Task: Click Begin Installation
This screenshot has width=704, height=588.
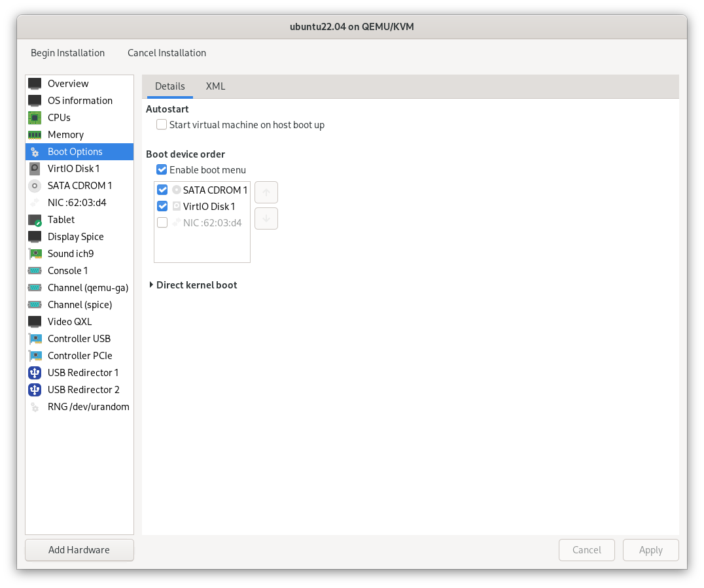Action: tap(68, 53)
